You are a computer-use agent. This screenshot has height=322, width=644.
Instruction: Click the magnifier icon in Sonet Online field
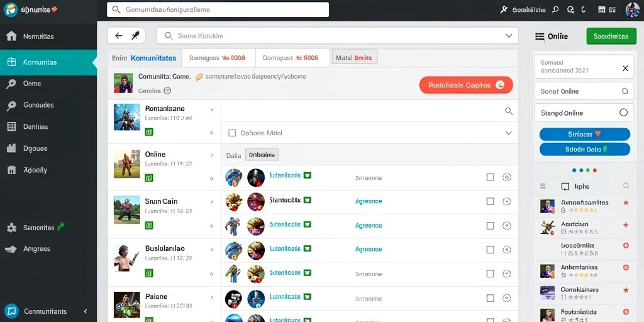coord(625,91)
